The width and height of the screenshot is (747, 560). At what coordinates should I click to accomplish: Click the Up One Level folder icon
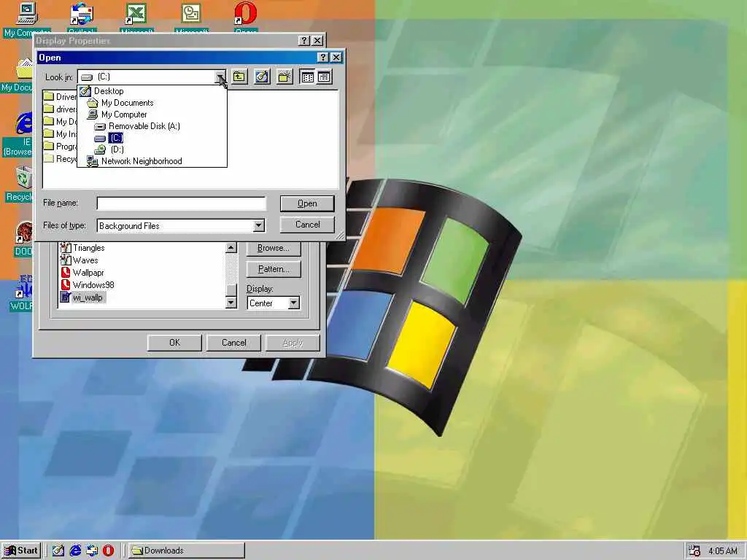(239, 77)
